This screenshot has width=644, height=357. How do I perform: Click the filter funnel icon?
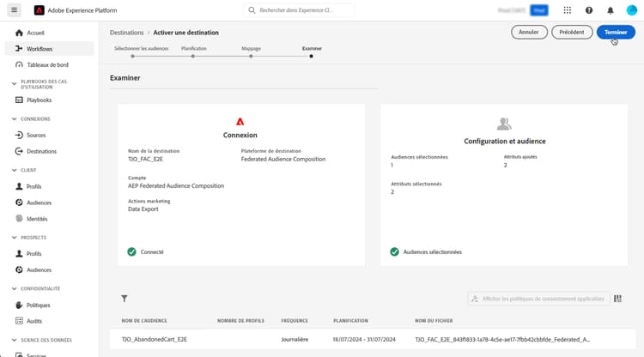pos(124,299)
